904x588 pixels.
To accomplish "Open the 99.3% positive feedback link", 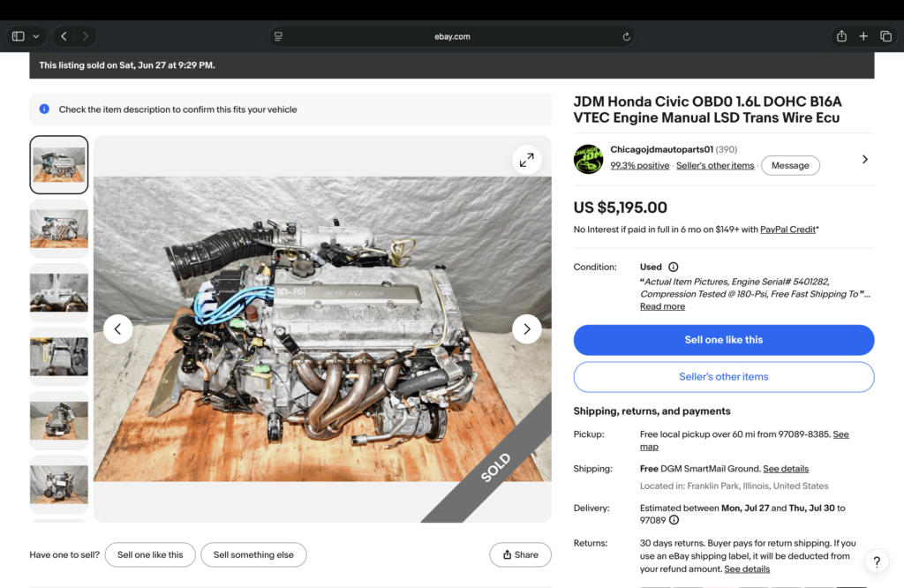I will (639, 165).
